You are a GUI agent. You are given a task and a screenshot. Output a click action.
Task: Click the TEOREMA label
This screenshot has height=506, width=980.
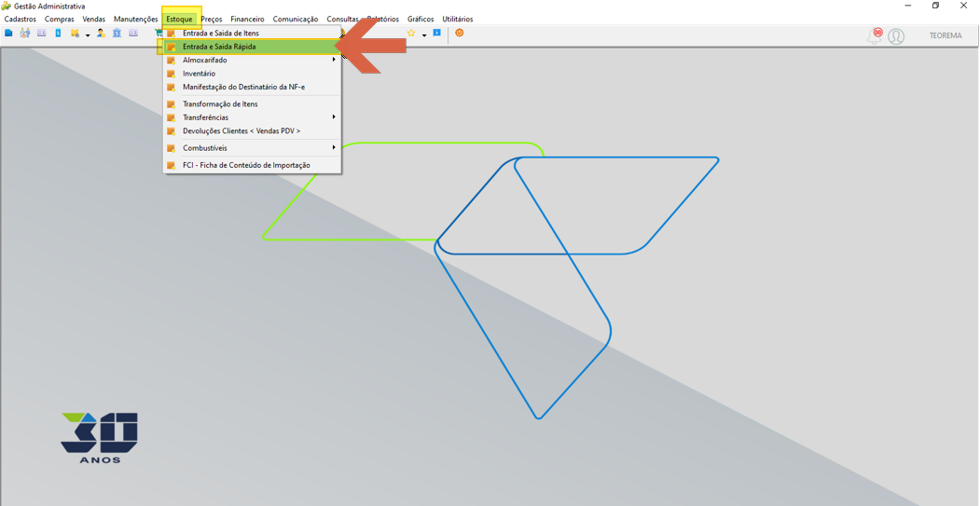pos(945,35)
